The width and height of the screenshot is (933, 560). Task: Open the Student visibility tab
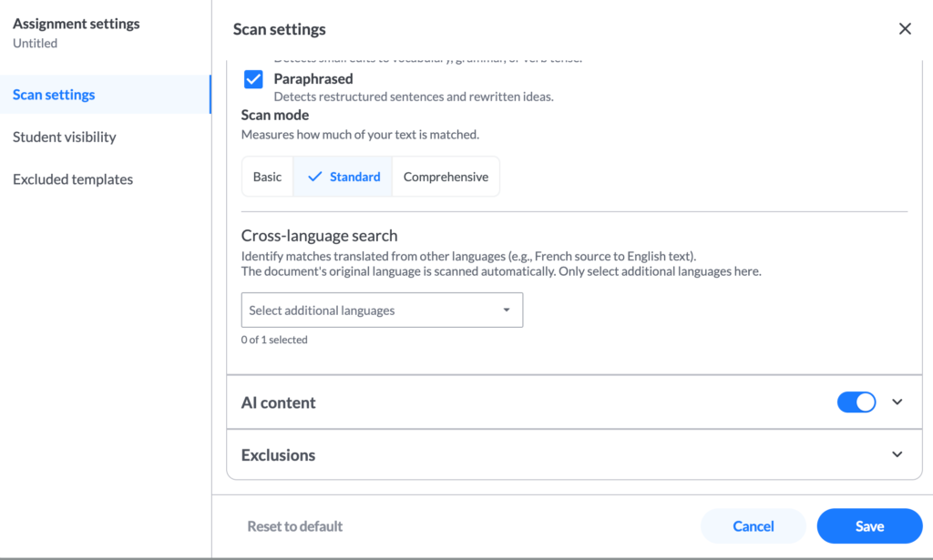click(65, 137)
